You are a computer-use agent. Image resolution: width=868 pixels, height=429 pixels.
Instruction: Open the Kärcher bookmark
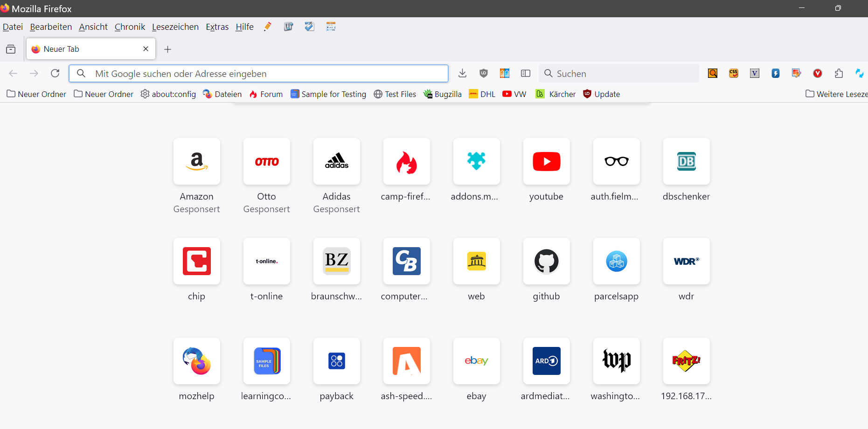click(x=556, y=94)
